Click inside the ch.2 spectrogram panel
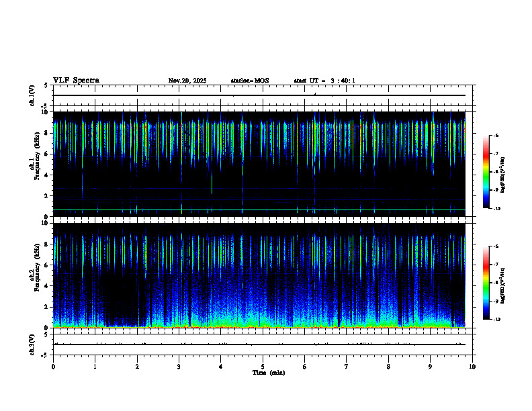This screenshot has height=411, width=532. coord(259,275)
